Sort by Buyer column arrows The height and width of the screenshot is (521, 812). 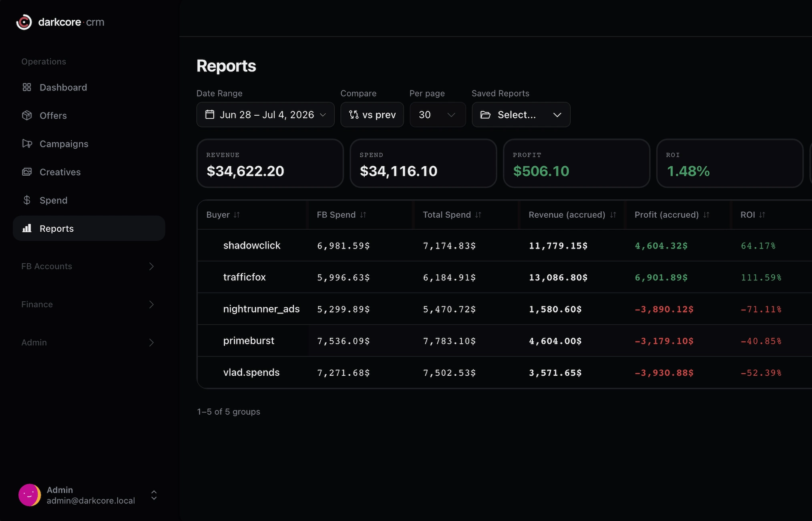(237, 215)
